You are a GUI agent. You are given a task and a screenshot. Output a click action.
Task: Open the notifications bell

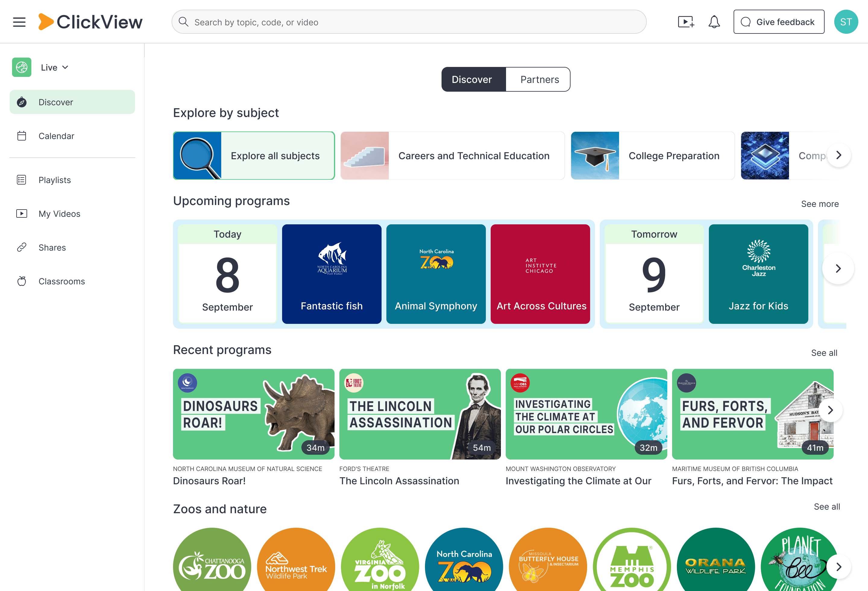pos(714,22)
